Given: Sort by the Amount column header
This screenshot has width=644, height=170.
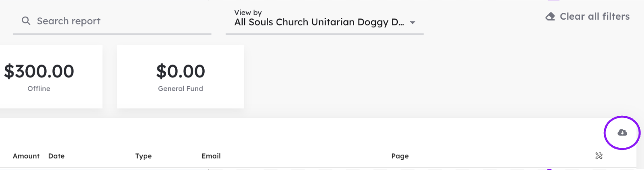Looking at the screenshot, I should point(26,156).
